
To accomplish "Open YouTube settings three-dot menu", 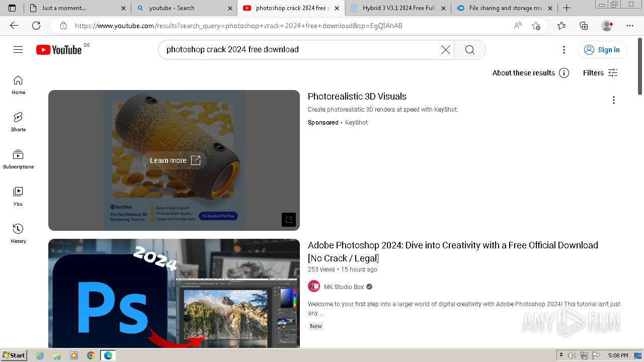I will coord(564,49).
